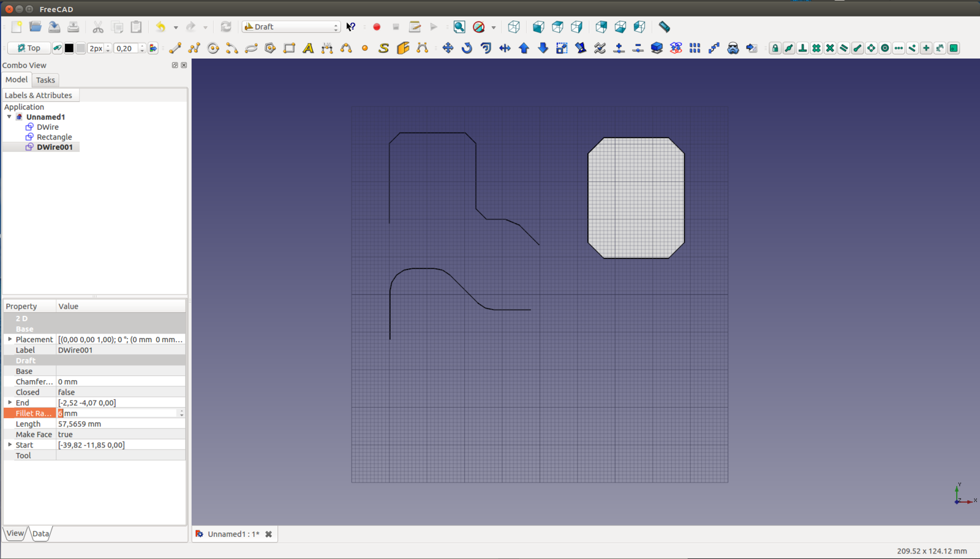Select the Draft Line tool
The height and width of the screenshot is (559, 980).
tap(175, 48)
